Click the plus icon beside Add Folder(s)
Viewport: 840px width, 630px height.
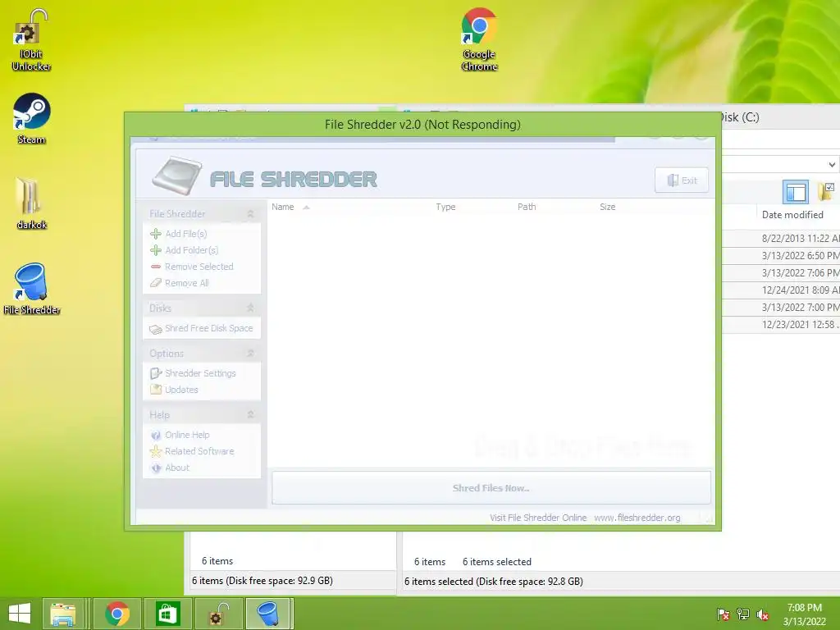coord(156,250)
